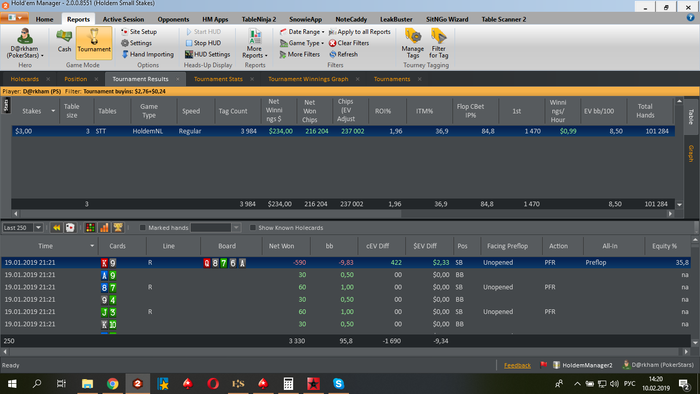Click D@rkham (PokerStars) in status bar
The height and width of the screenshot is (394, 700).
point(658,365)
